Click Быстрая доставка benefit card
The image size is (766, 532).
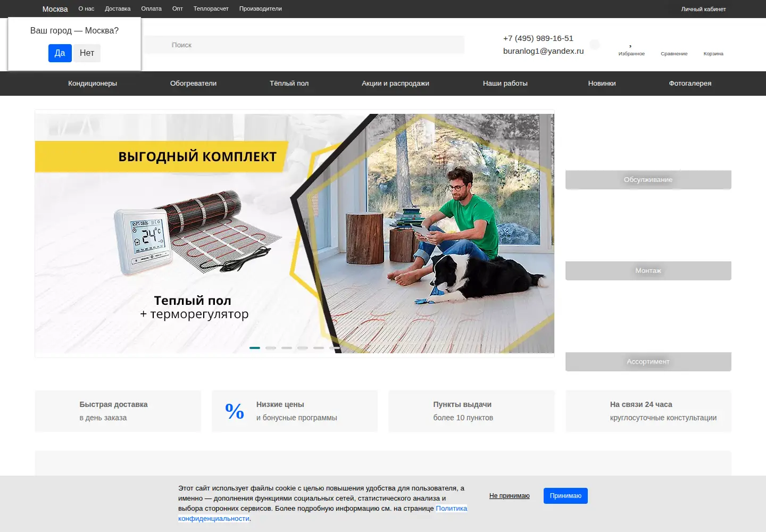click(x=118, y=411)
